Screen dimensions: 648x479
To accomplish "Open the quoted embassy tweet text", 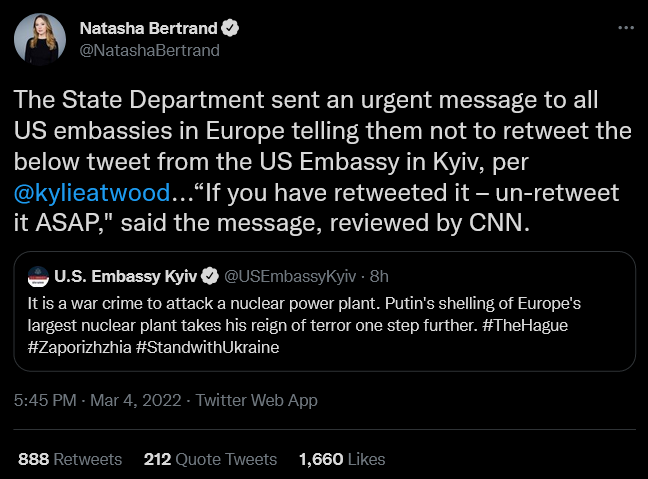I will tap(300, 311).
